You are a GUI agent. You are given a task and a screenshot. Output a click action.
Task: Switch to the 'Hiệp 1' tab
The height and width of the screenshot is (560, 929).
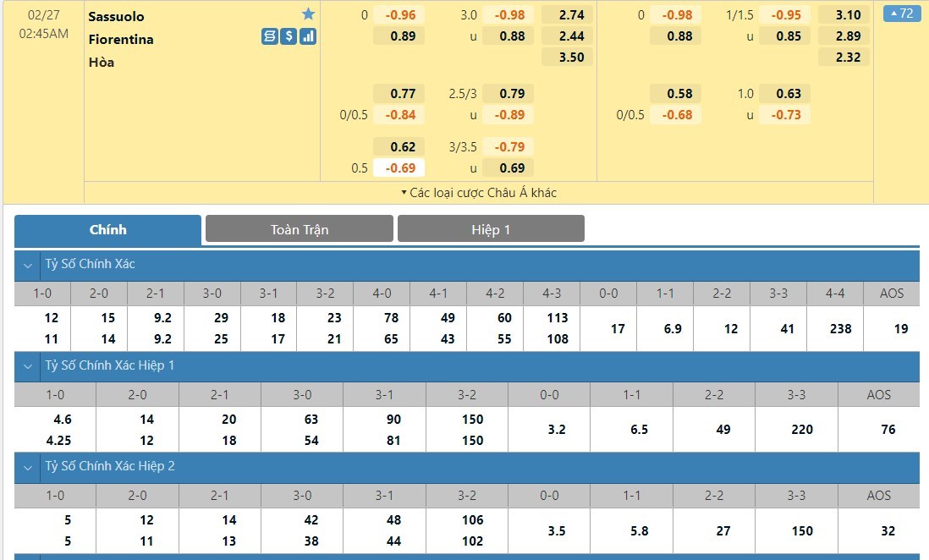pyautogui.click(x=491, y=229)
